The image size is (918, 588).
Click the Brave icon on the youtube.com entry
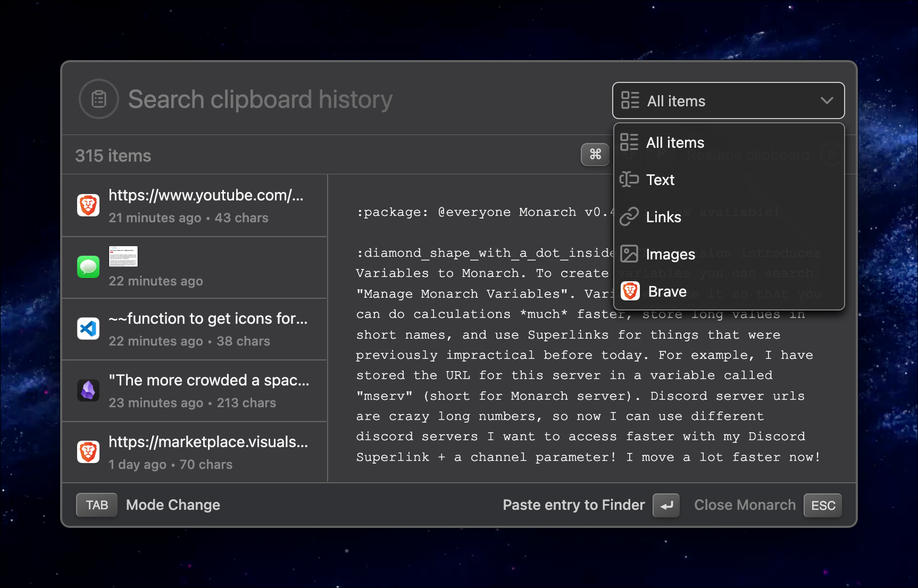pyautogui.click(x=88, y=205)
